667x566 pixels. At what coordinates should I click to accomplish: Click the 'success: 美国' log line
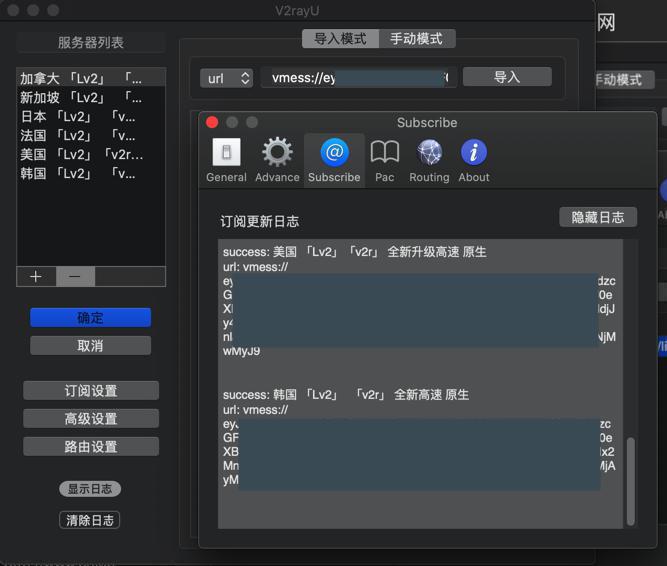pos(355,252)
